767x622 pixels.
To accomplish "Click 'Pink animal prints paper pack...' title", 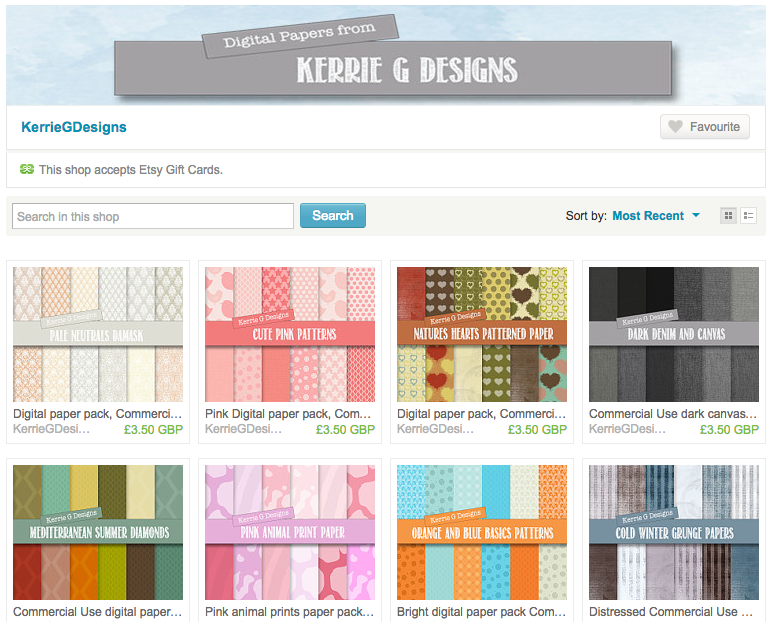I will (290, 612).
